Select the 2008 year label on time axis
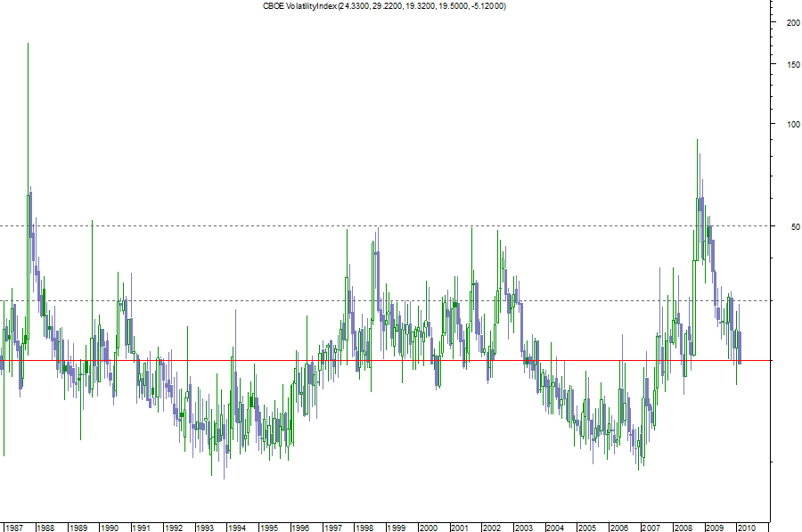Viewport: 802px width, 532px height. point(683,528)
